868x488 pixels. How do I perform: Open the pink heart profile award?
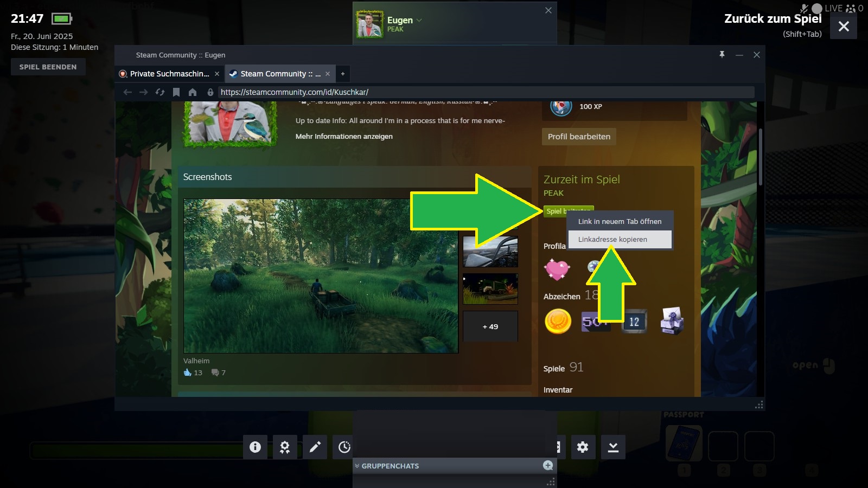[x=557, y=269]
